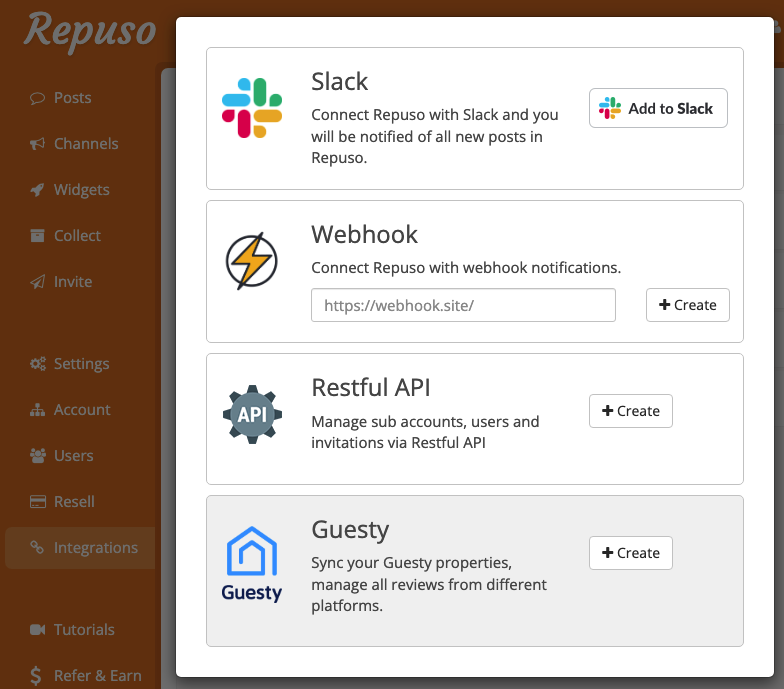Open Refer & Earn page
Screen dimensions: 784x689
tap(98, 676)
